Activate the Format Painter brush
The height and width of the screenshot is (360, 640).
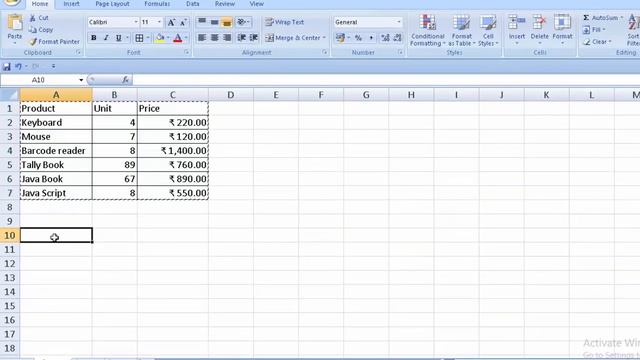[54, 42]
